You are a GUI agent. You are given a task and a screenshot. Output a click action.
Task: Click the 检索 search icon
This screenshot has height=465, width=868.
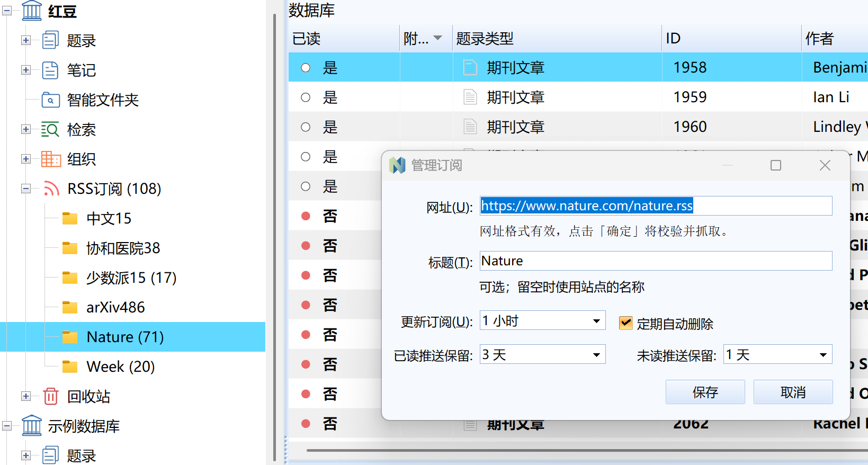tap(50, 129)
